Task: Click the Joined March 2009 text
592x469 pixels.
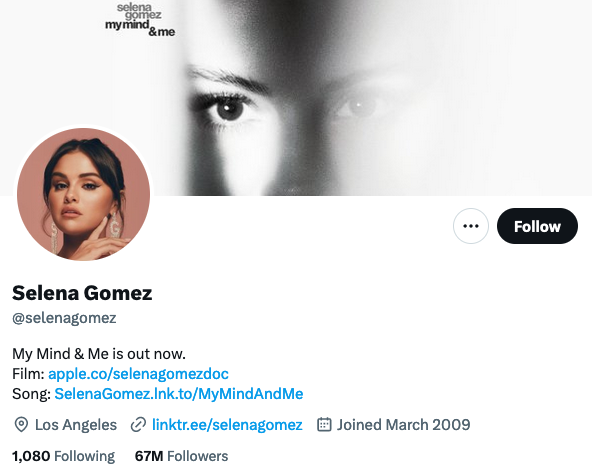Action: point(404,425)
